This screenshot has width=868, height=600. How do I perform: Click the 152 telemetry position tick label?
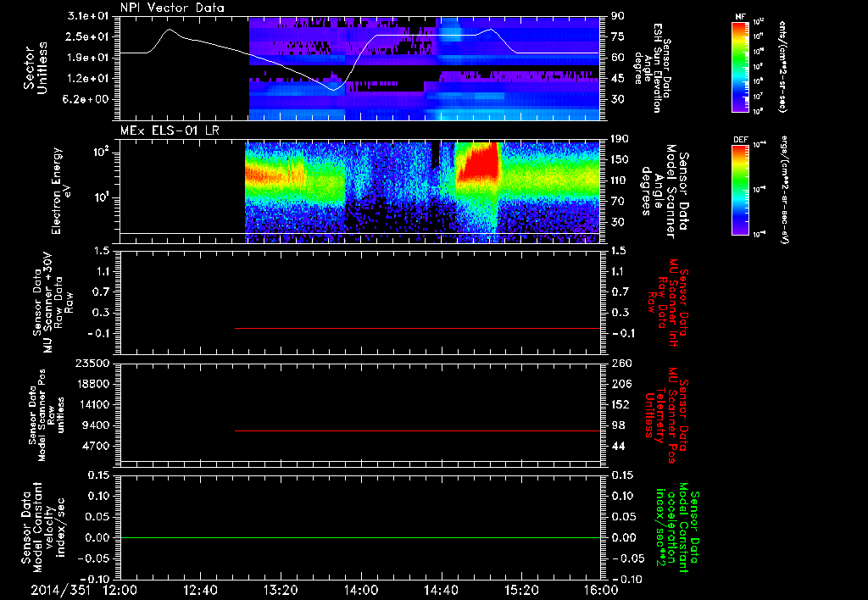(x=620, y=404)
